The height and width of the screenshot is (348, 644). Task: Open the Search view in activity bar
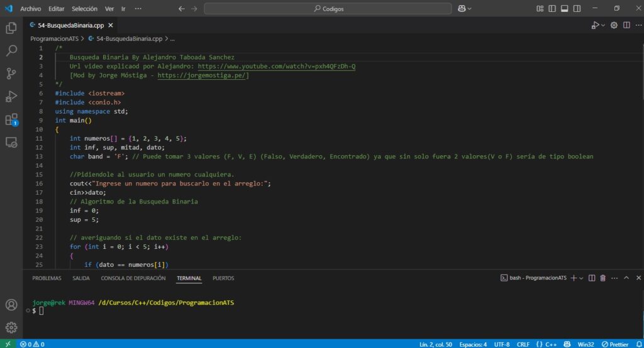click(11, 50)
